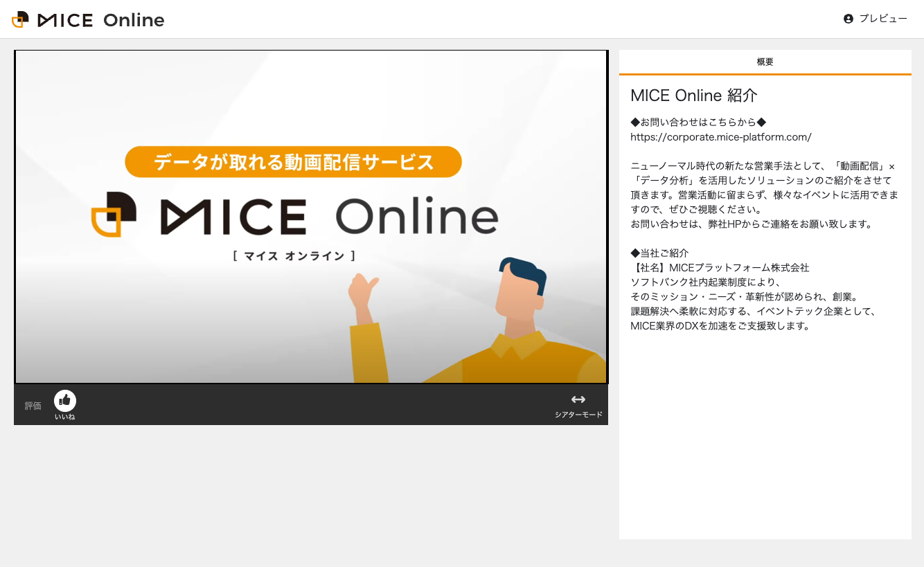Click the シアターモード text label
The height and width of the screenshot is (567, 924).
tap(578, 415)
